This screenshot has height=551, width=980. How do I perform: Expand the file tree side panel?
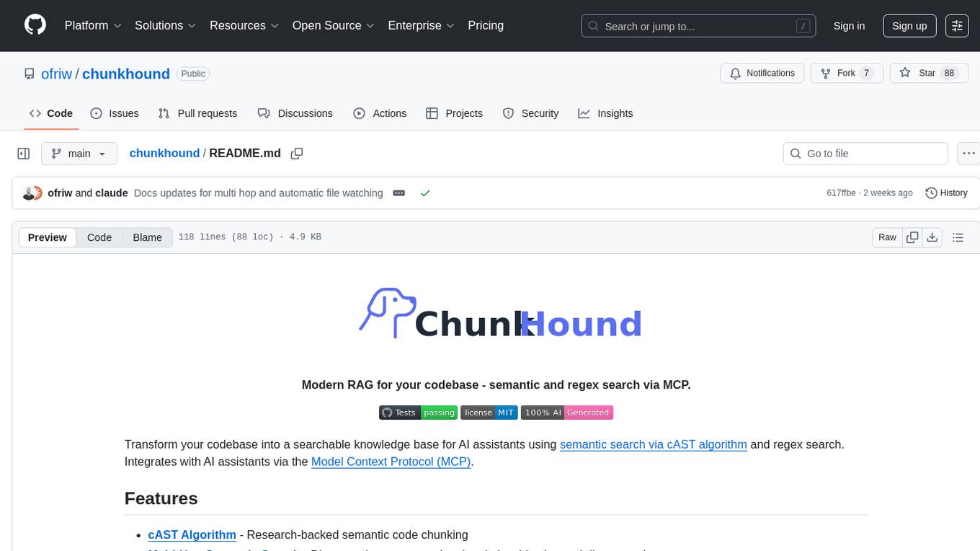[24, 154]
